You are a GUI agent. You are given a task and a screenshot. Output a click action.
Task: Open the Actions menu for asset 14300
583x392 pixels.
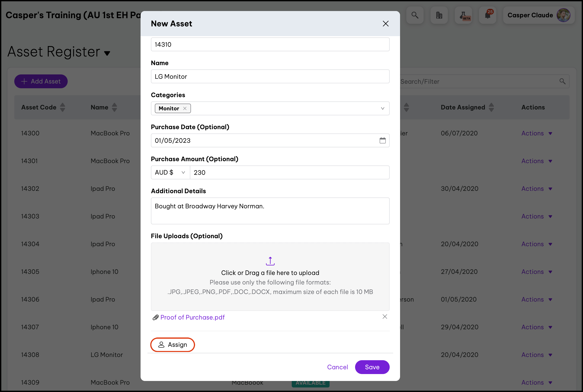pos(536,133)
